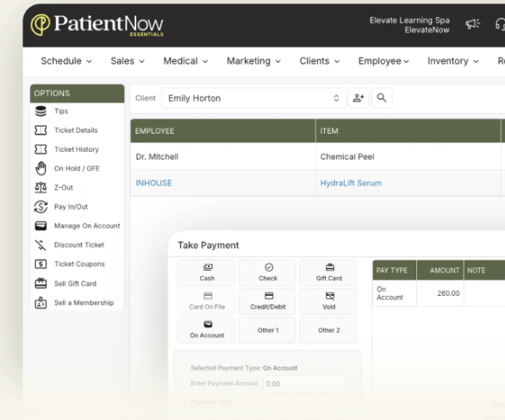Choose Credit/Debit payment type
Viewport: 505px width, 420px height.
point(267,301)
